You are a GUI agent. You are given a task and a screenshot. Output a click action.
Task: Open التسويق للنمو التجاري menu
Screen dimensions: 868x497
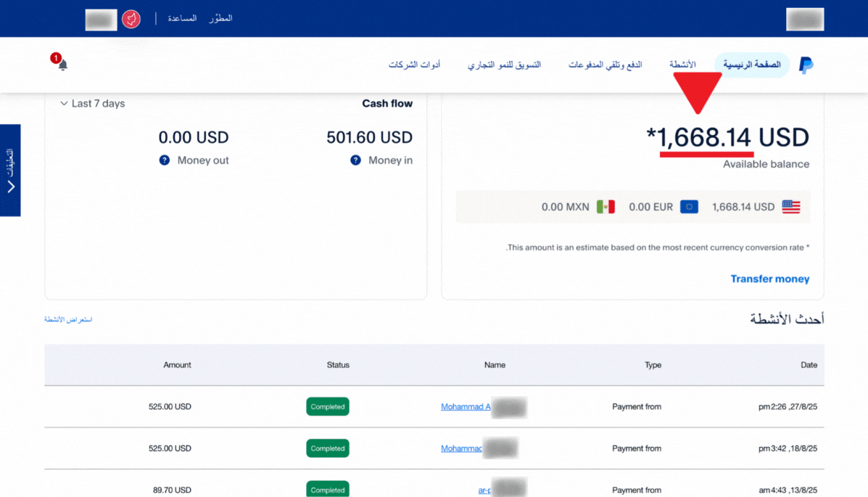[504, 65]
